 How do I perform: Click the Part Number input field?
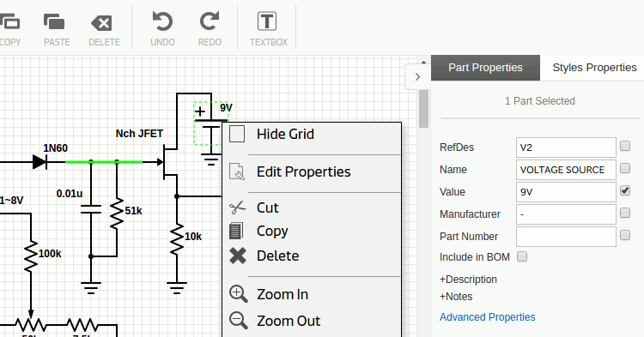click(x=566, y=237)
